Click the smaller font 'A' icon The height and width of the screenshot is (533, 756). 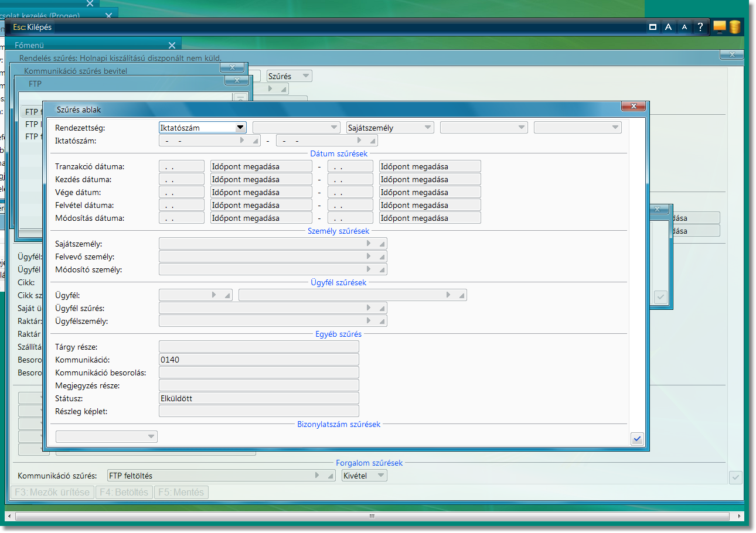click(685, 27)
